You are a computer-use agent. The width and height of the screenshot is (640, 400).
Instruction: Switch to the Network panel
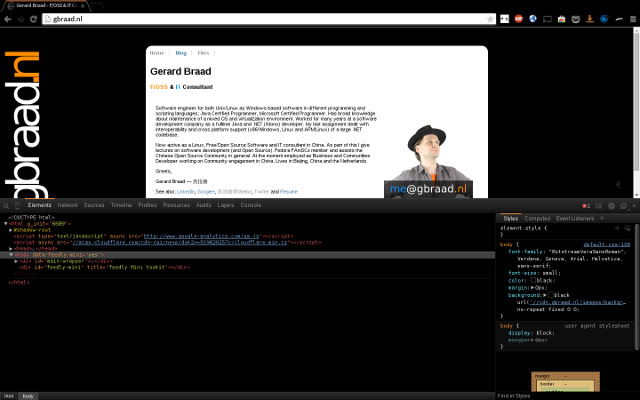[x=67, y=205]
